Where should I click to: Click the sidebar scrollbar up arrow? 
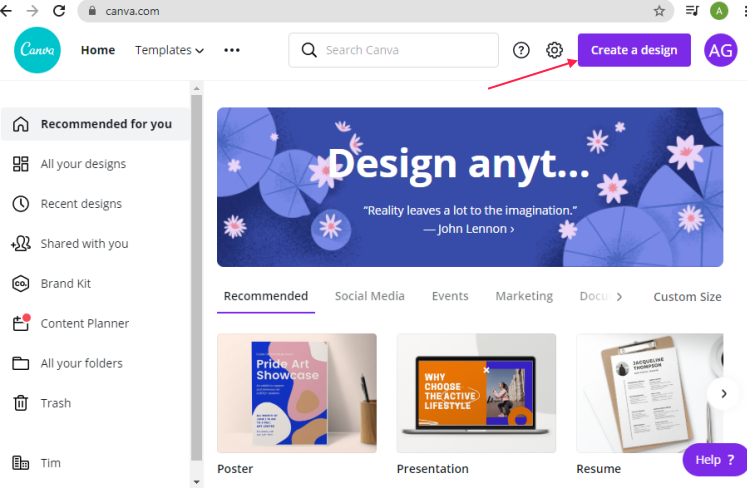pyautogui.click(x=196, y=89)
